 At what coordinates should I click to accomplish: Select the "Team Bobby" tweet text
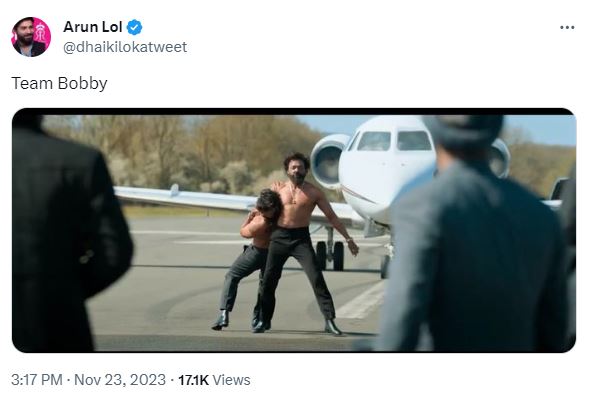(x=59, y=84)
